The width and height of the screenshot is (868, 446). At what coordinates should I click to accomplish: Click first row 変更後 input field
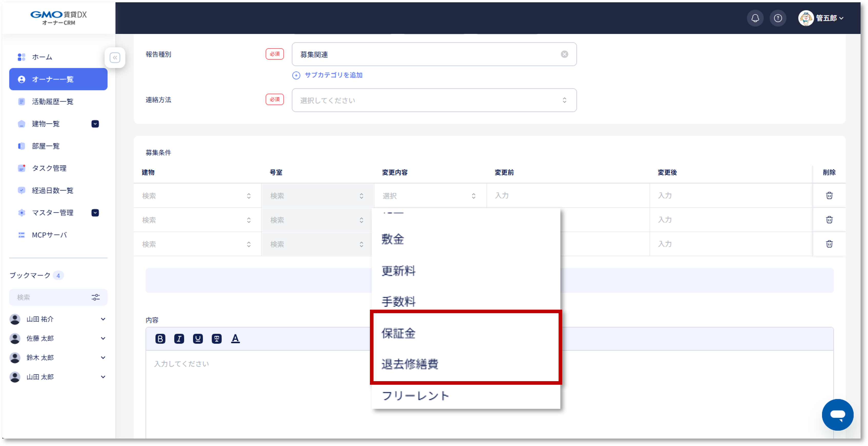(731, 195)
